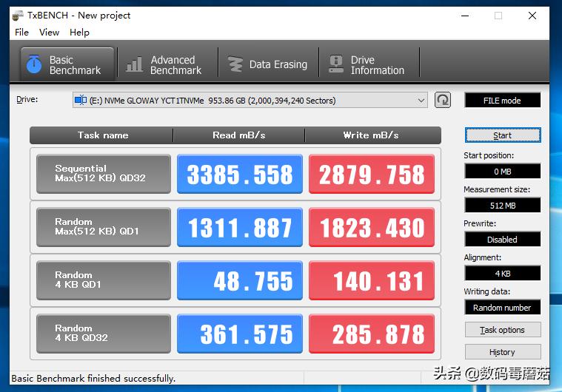The height and width of the screenshot is (392, 562).
Task: Open Task options
Action: [502, 330]
